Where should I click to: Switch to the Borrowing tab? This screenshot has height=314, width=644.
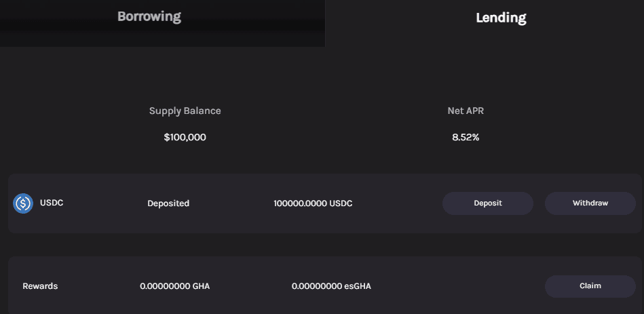pyautogui.click(x=149, y=17)
